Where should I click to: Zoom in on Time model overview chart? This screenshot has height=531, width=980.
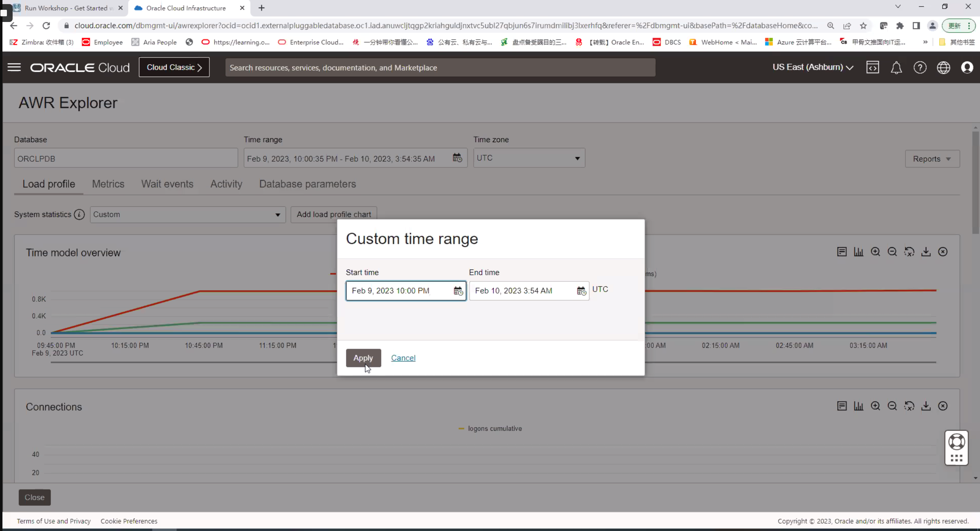[875, 252]
